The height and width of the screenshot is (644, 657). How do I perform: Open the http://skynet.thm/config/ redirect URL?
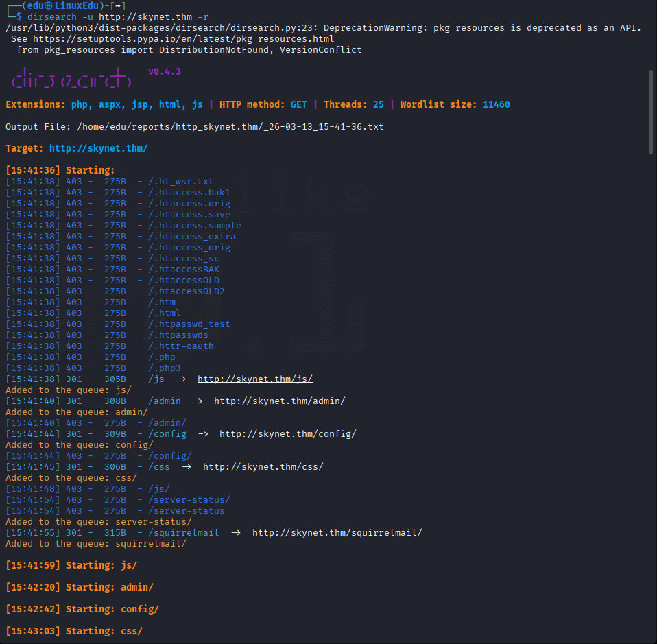coord(288,433)
